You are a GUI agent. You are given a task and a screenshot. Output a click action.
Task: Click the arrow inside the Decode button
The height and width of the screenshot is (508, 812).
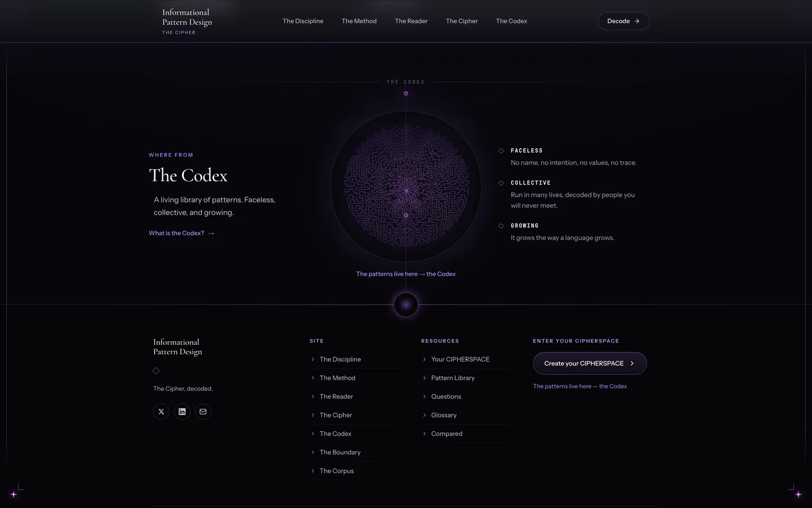point(637,21)
